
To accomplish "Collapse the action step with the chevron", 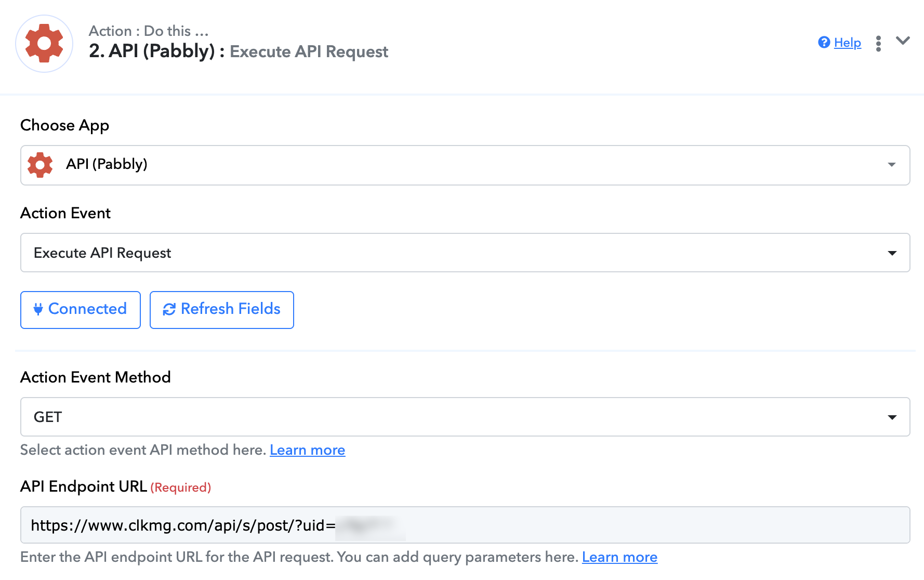I will (x=903, y=41).
